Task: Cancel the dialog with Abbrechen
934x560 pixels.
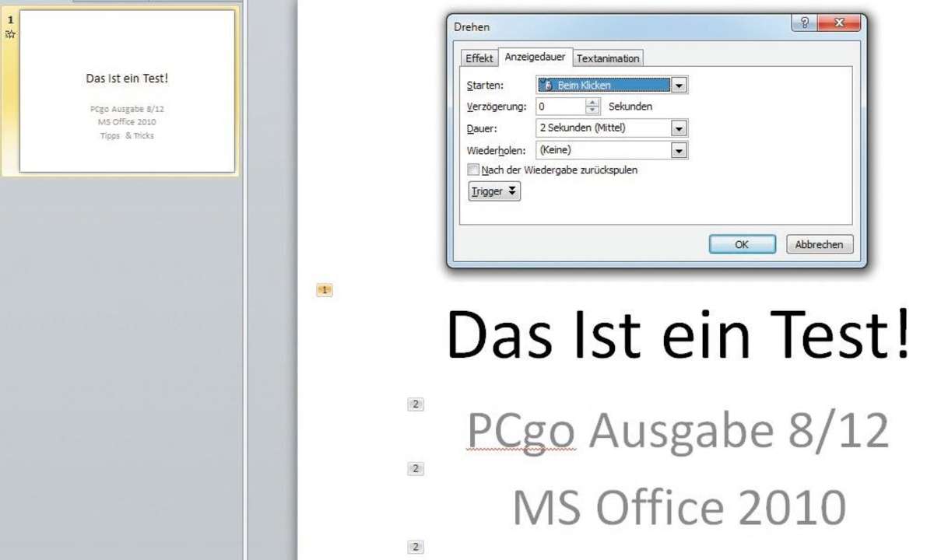Action: (x=819, y=244)
